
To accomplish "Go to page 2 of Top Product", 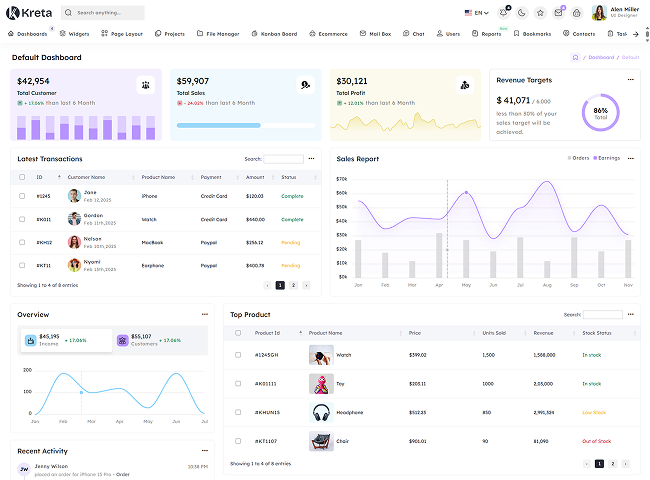I will tap(612, 464).
